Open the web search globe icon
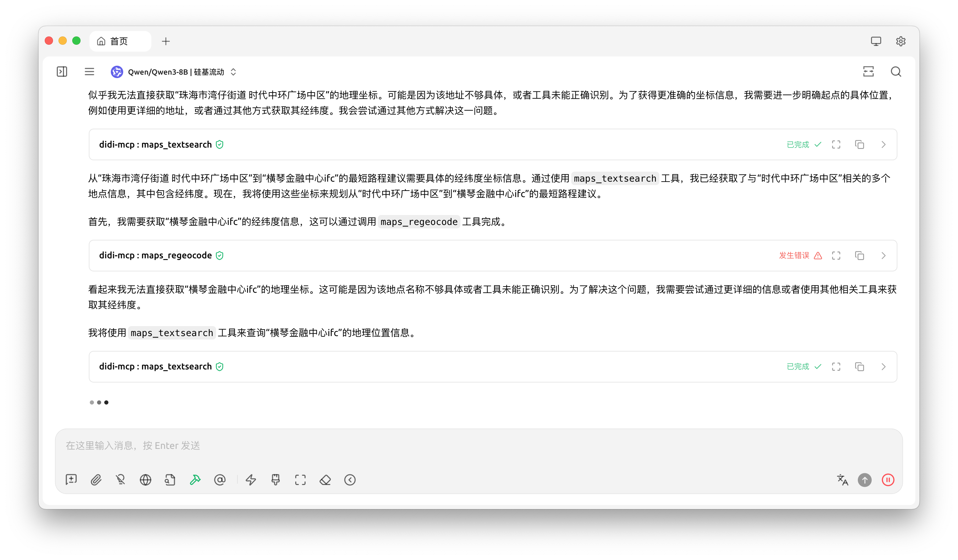The height and width of the screenshot is (560, 958). [x=145, y=480]
